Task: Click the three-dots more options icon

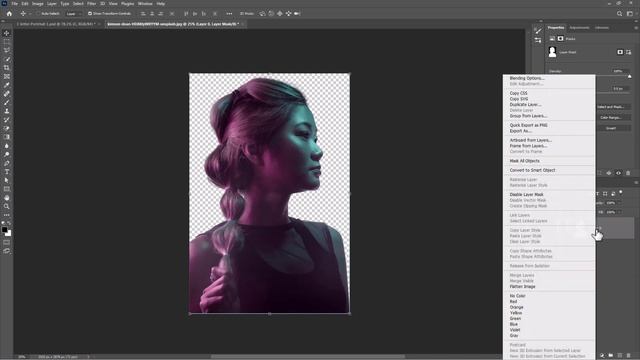Action: 229,13
